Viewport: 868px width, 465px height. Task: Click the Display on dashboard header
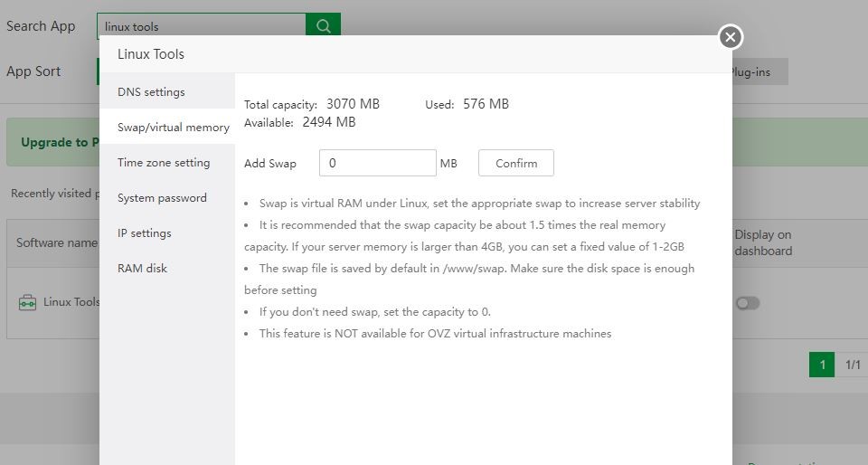click(x=762, y=242)
